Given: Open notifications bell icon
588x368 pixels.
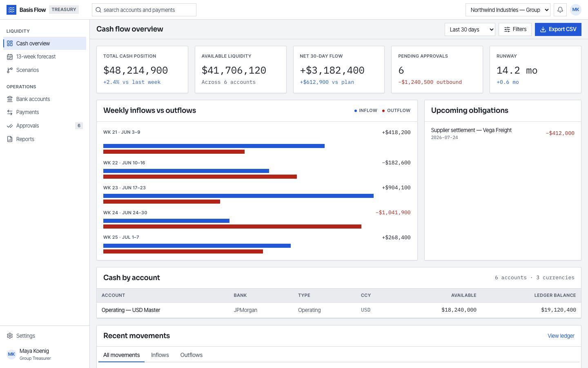Looking at the screenshot, I should (560, 10).
